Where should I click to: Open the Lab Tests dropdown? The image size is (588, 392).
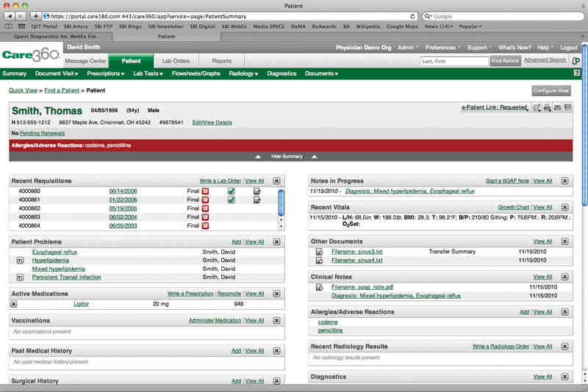click(x=148, y=73)
